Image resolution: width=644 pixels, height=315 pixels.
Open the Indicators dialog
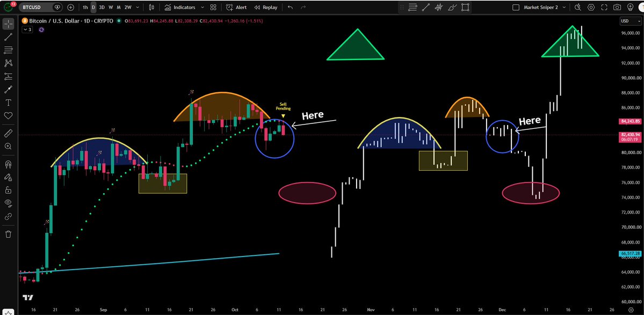click(180, 8)
